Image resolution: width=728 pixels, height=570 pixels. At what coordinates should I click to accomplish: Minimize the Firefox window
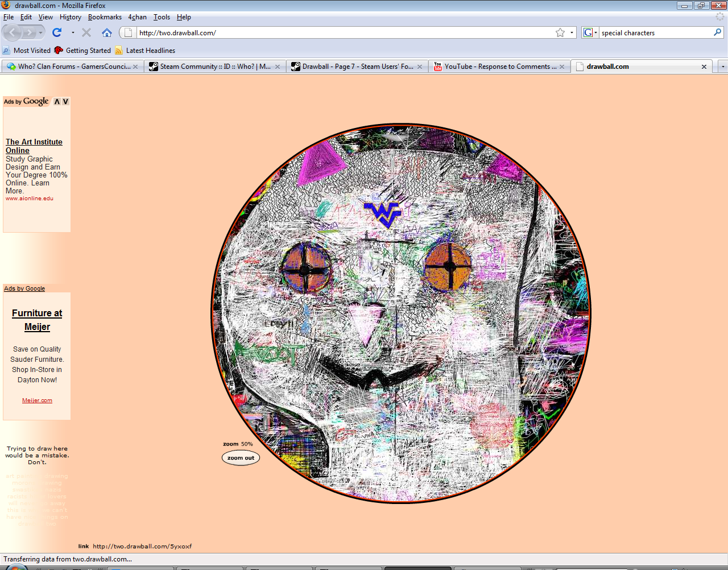684,5
